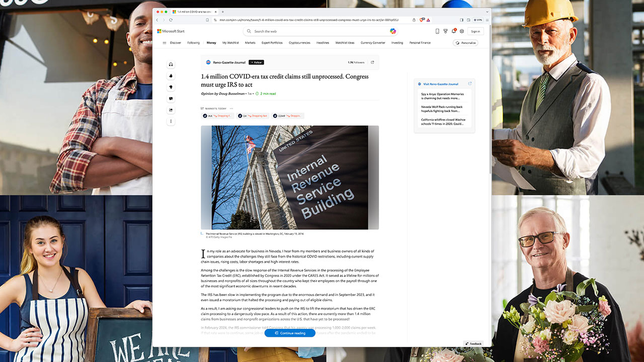Click the Reno-Gazette-Journal publisher name
644x362 pixels.
229,62
